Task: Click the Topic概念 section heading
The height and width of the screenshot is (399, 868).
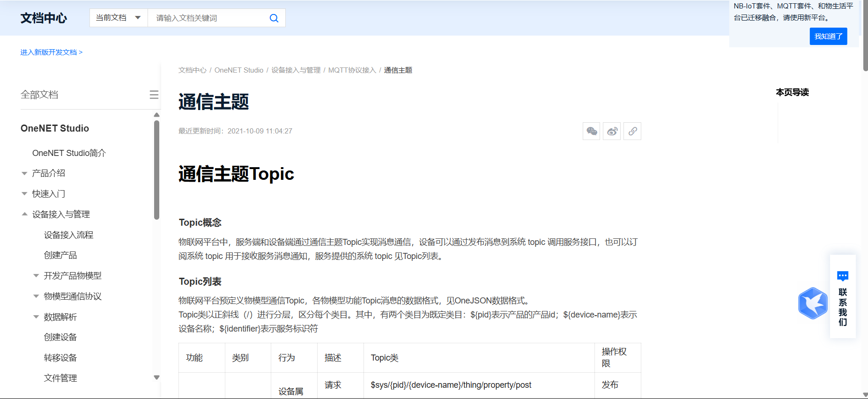Action: [200, 222]
